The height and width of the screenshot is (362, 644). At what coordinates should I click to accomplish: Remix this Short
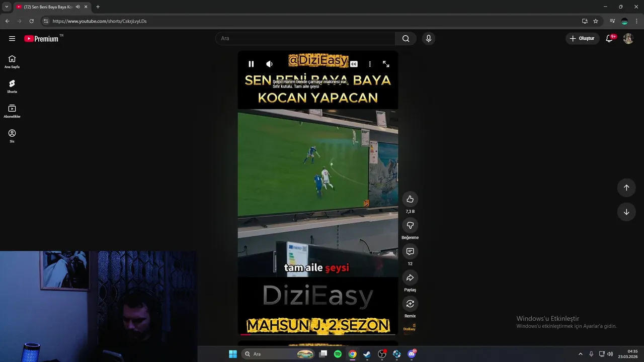pyautogui.click(x=410, y=304)
